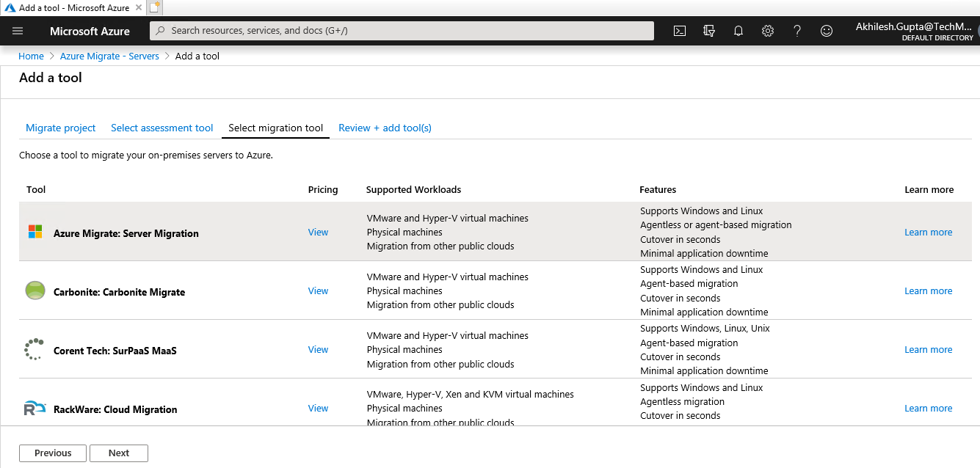The image size is (980, 468).
Task: Go to Microsoft Azure home title
Action: pyautogui.click(x=90, y=32)
